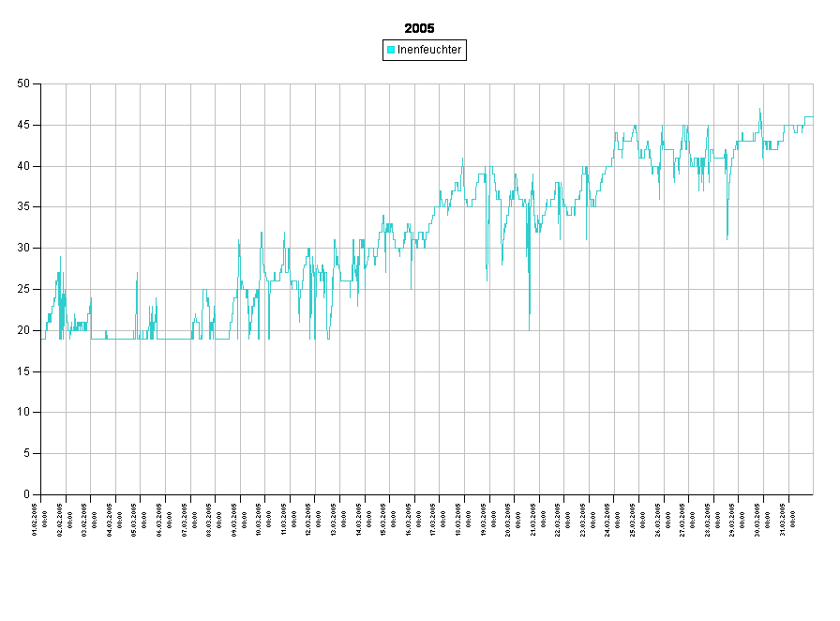Viewport: 840px width, 621px height.
Task: Click the long flat line segment at lower left
Action: click(173, 339)
